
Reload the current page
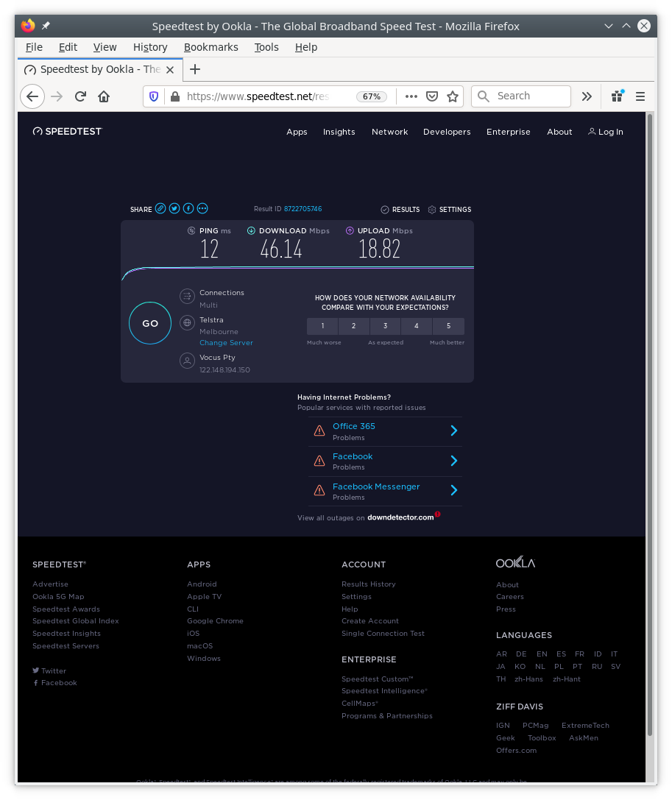(80, 96)
